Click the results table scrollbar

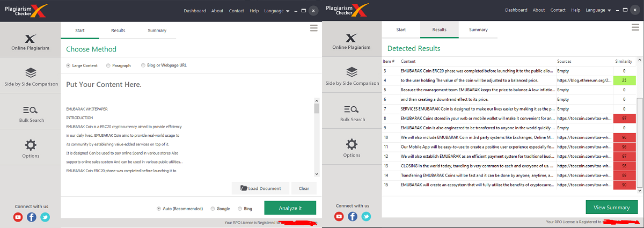[x=639, y=124]
